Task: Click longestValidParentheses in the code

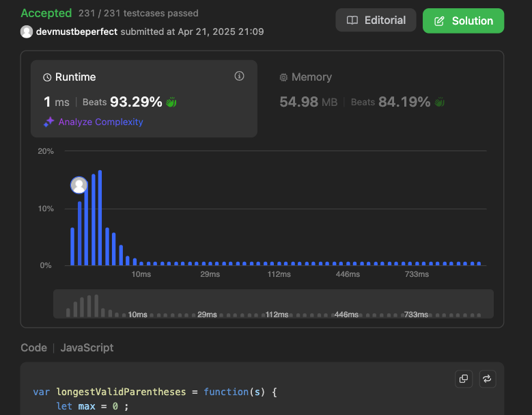Action: pyautogui.click(x=121, y=392)
